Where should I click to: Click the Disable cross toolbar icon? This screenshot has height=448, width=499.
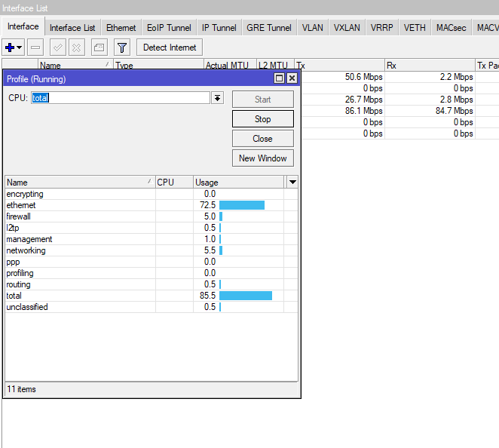pos(77,48)
